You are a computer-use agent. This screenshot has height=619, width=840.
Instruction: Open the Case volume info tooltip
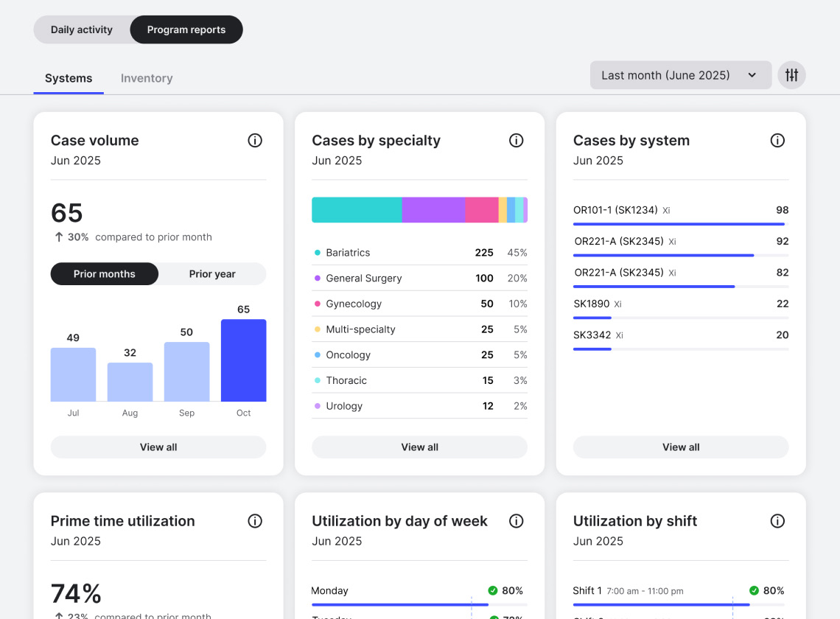[x=255, y=140]
